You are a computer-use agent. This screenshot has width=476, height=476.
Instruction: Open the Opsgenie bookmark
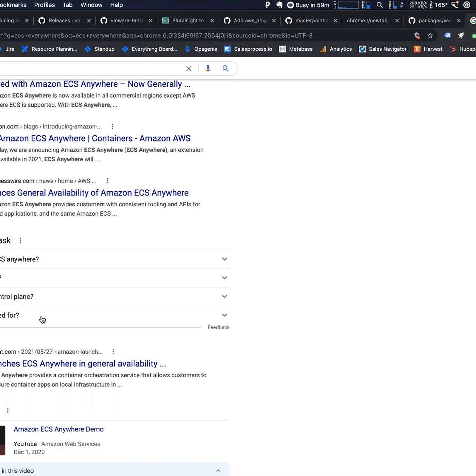201,49
